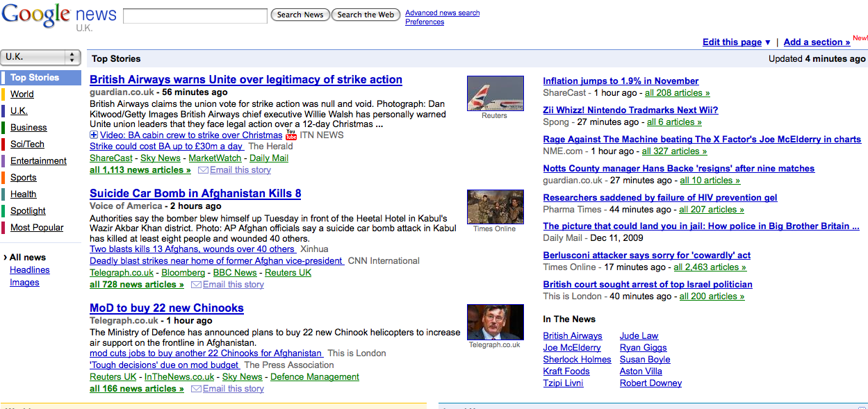Go to the Entertainment section
Screen dimensions: 868x409
point(39,161)
